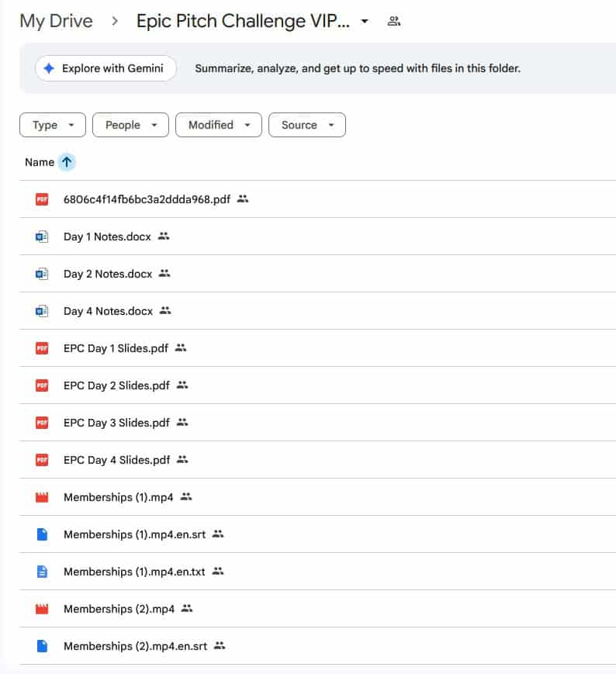Click shared icon beside Memberships (1).mp4.en.txt
Image resolution: width=616 pixels, height=674 pixels.
pos(218,571)
